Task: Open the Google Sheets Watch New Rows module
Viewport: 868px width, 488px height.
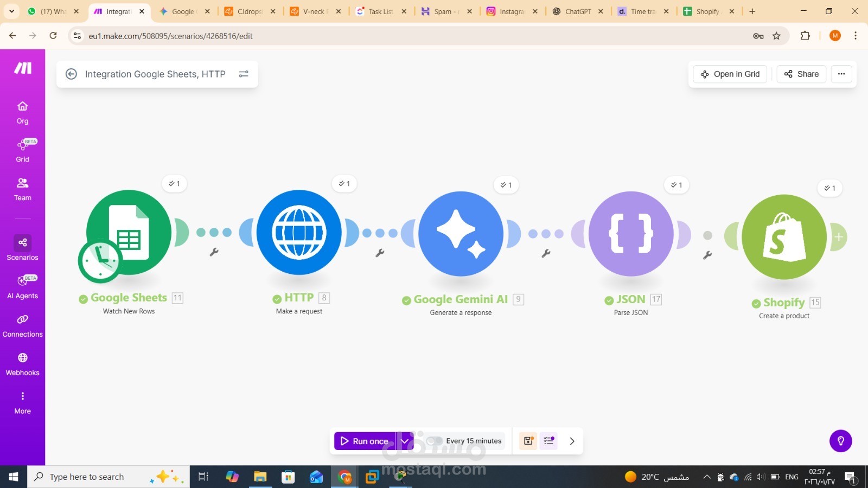Action: point(129,232)
